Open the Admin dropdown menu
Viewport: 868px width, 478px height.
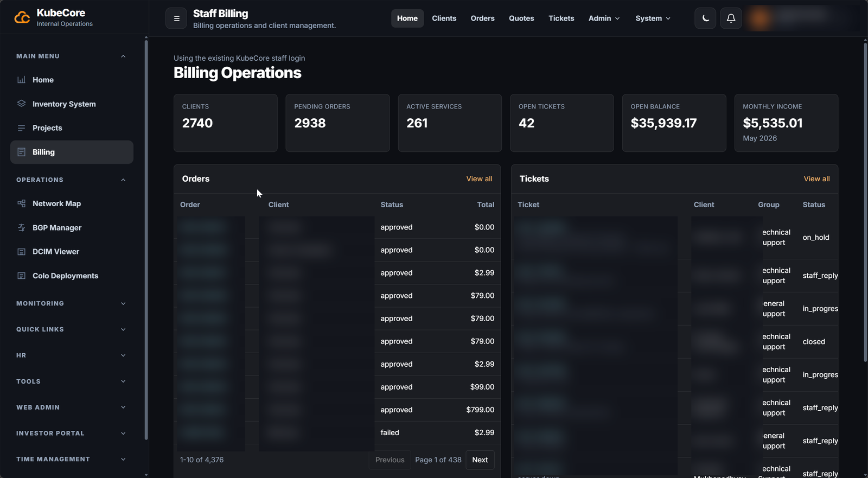click(604, 18)
